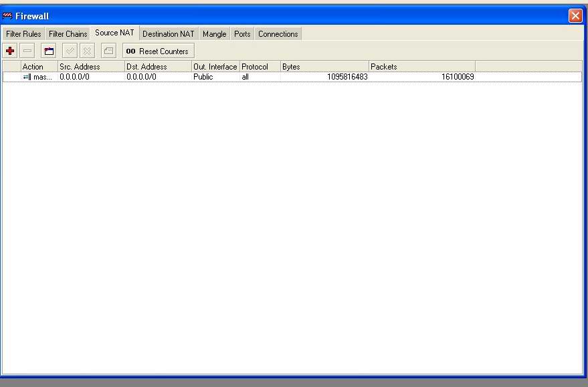Screen dimensions: 588x387
Task: View the Connections tab
Action: 278,34
